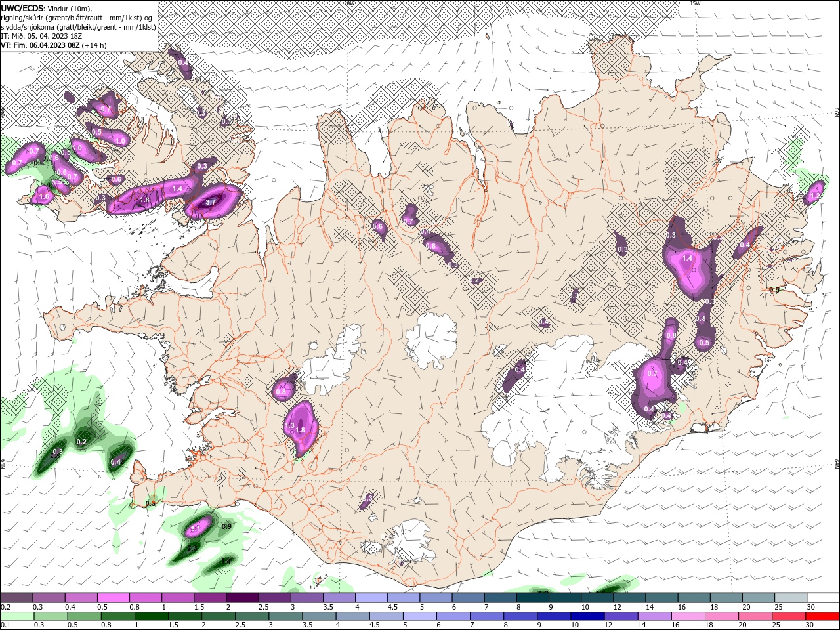
Task: Click the 3.7 snowfall maximum label
Action: tap(211, 203)
